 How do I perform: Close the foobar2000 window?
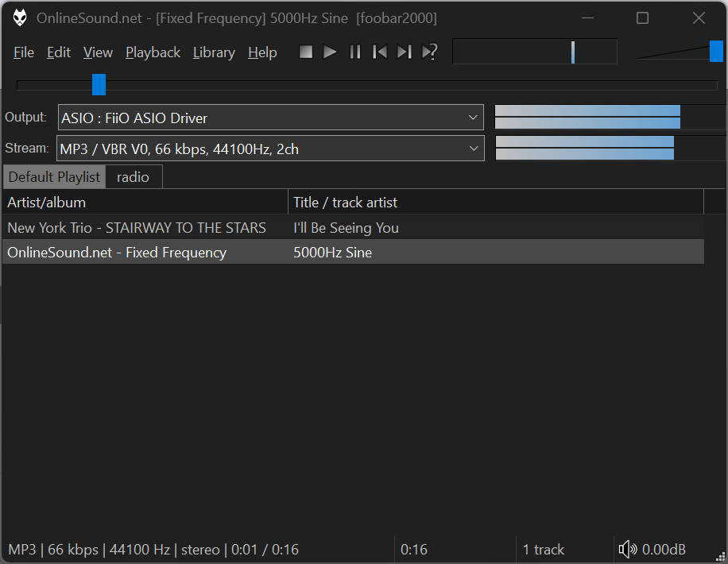(x=699, y=18)
